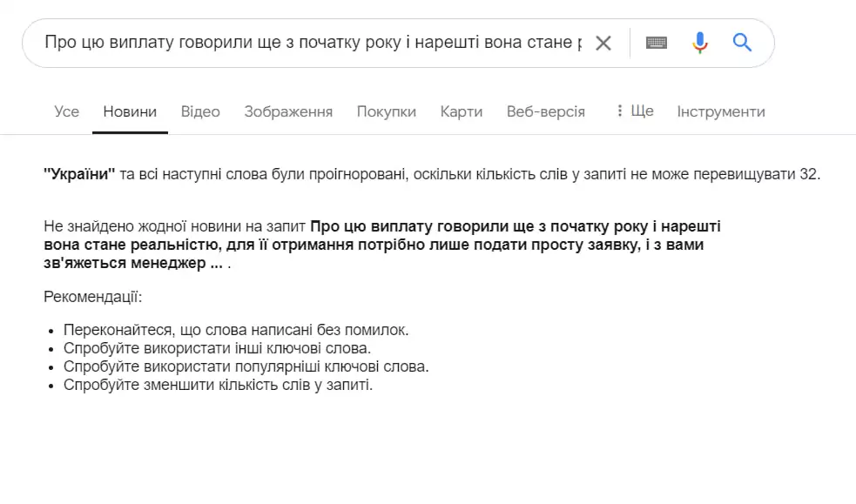Open the Карти tab
Viewport: 856px width, 504px height.
tap(461, 111)
